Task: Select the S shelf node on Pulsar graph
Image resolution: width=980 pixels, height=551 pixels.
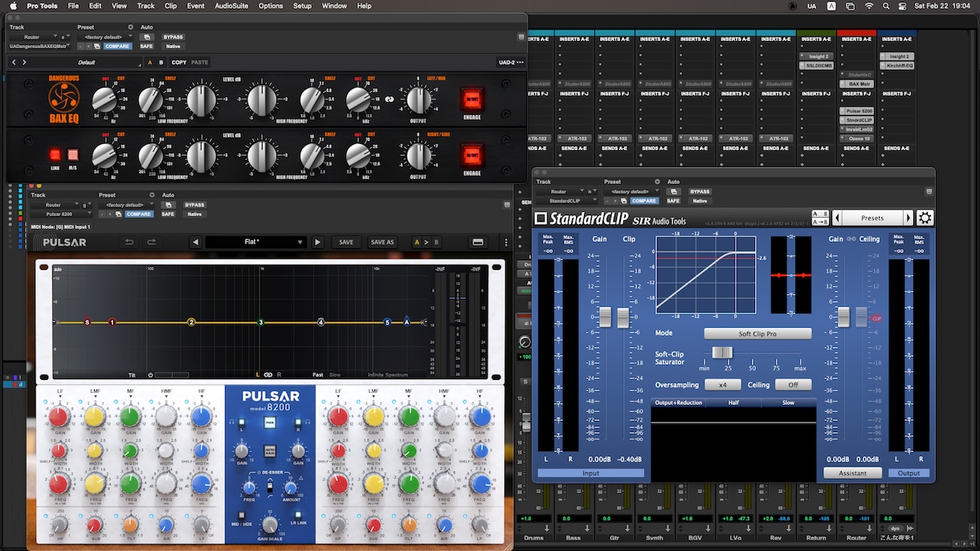Action: 88,322
